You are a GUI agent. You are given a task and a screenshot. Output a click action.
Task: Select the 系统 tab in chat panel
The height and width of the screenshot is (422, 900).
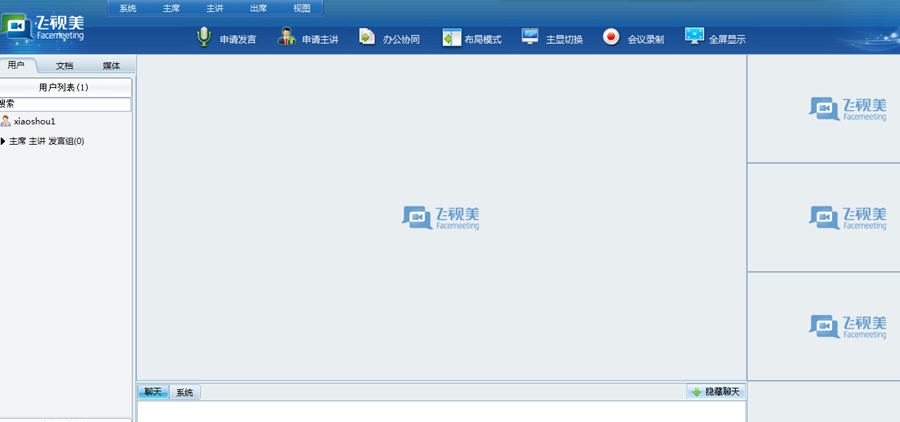[x=185, y=393]
